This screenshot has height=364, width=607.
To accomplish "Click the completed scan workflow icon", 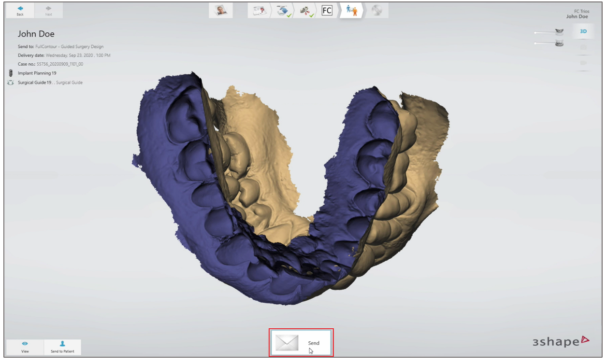I will (x=282, y=11).
